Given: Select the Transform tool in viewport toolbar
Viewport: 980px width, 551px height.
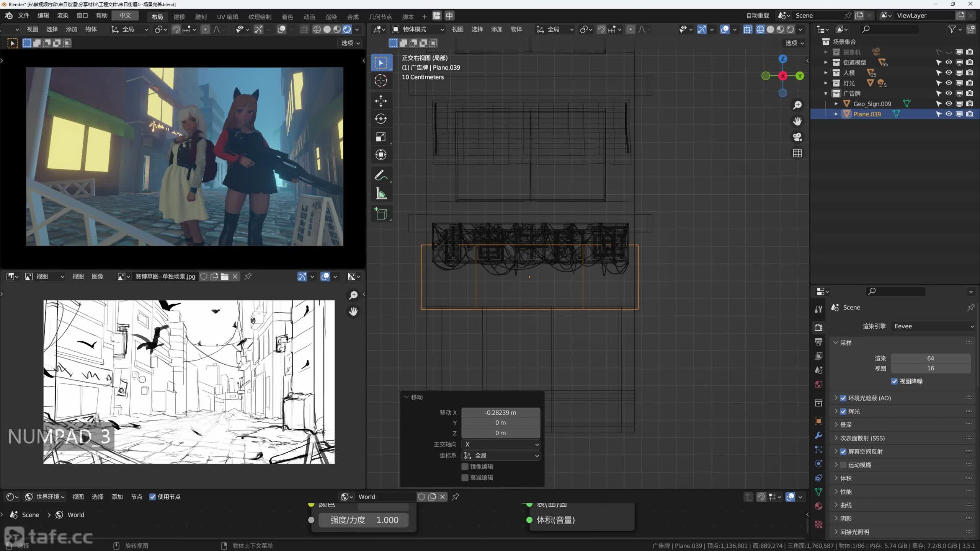Looking at the screenshot, I should [381, 155].
